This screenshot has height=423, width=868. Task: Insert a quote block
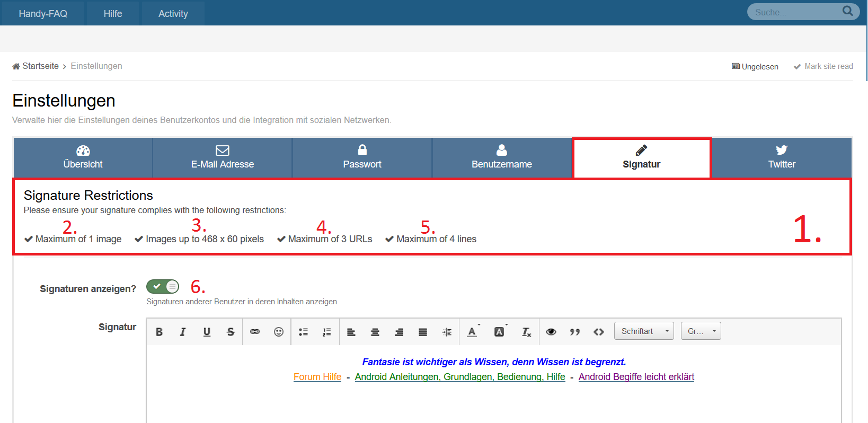click(x=575, y=332)
